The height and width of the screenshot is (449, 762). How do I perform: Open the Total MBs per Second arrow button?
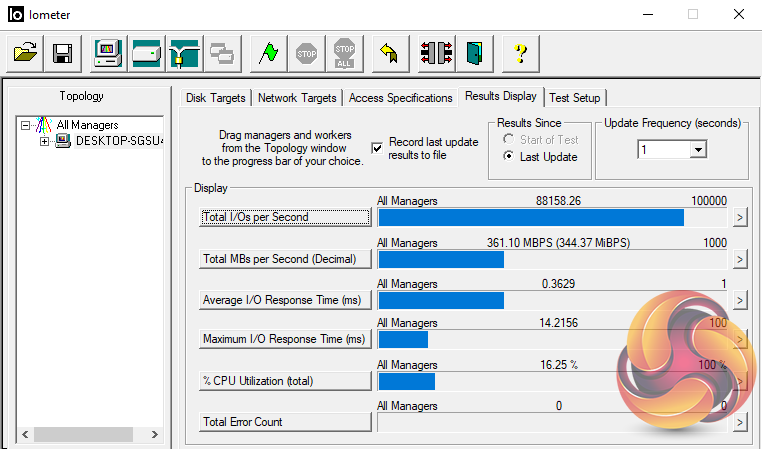[740, 259]
